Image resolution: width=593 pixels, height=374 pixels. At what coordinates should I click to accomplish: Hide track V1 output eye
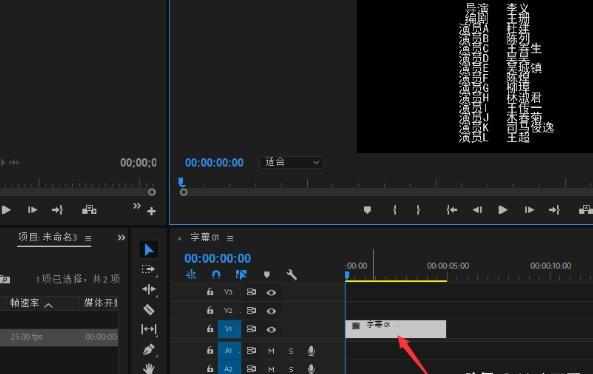pos(271,329)
